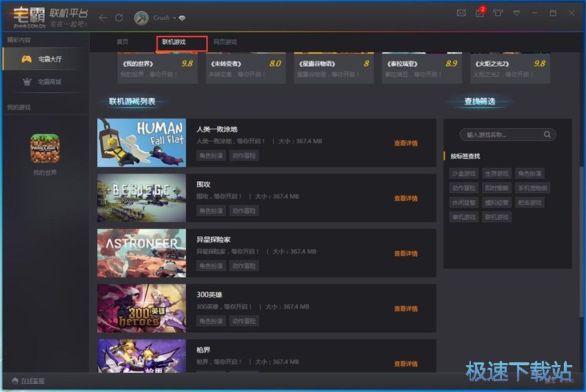Click the headset icon beside 在线客服
The height and width of the screenshot is (392, 586).
[15, 381]
